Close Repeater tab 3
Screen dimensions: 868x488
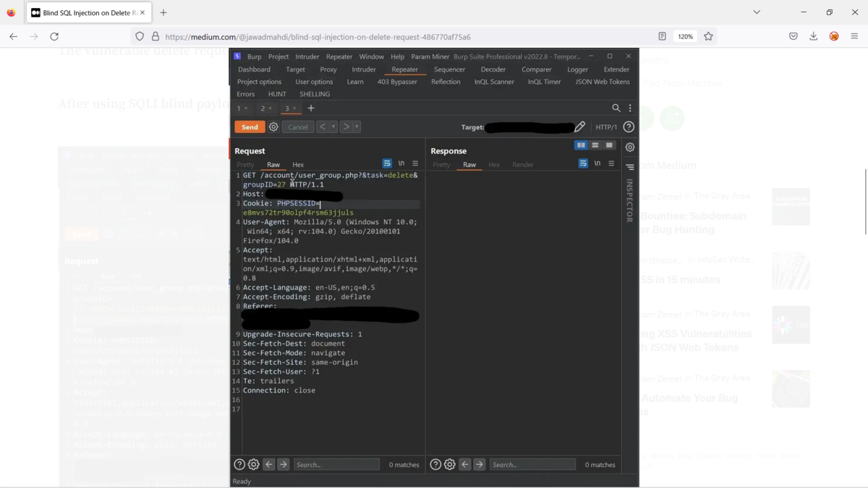(x=294, y=108)
